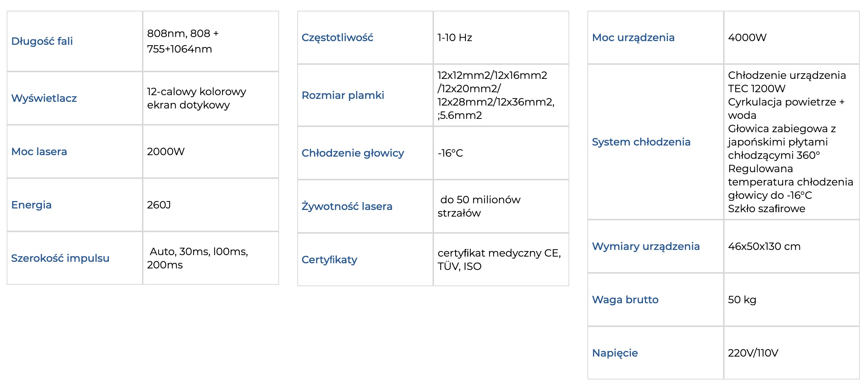Screen dimensions: 868x391
Task: Click the "Szerokość impulsu" label
Action: tap(60, 258)
